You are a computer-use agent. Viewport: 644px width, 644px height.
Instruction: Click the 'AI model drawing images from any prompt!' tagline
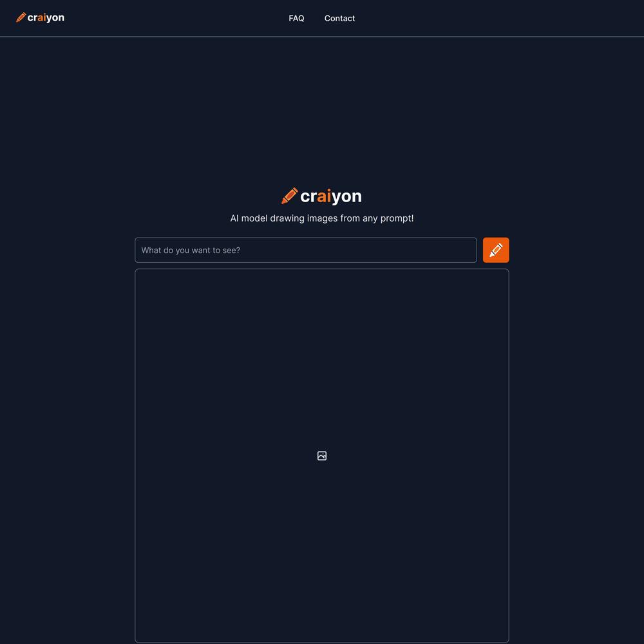tap(321, 218)
